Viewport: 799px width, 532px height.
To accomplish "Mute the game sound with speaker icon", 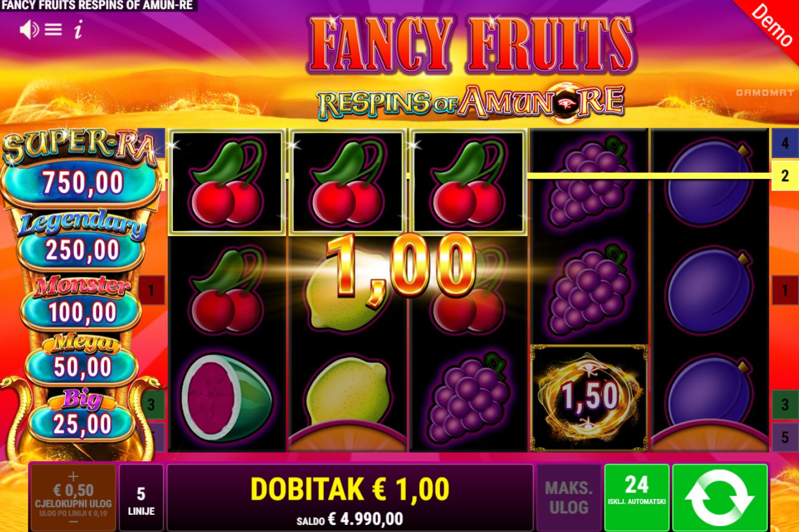I will [29, 30].
